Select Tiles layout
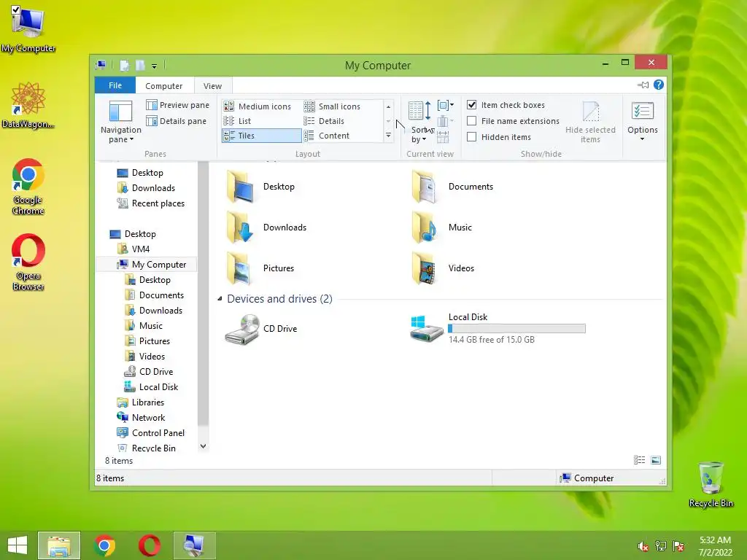 point(262,136)
